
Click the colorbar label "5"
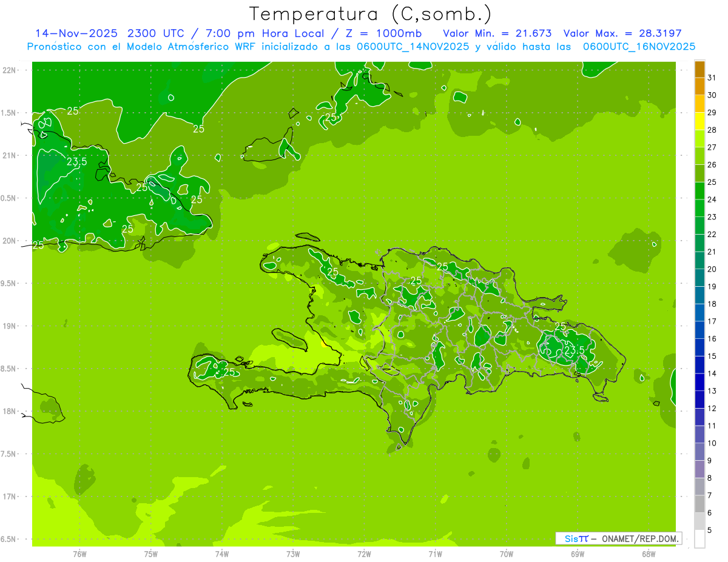[710, 530]
